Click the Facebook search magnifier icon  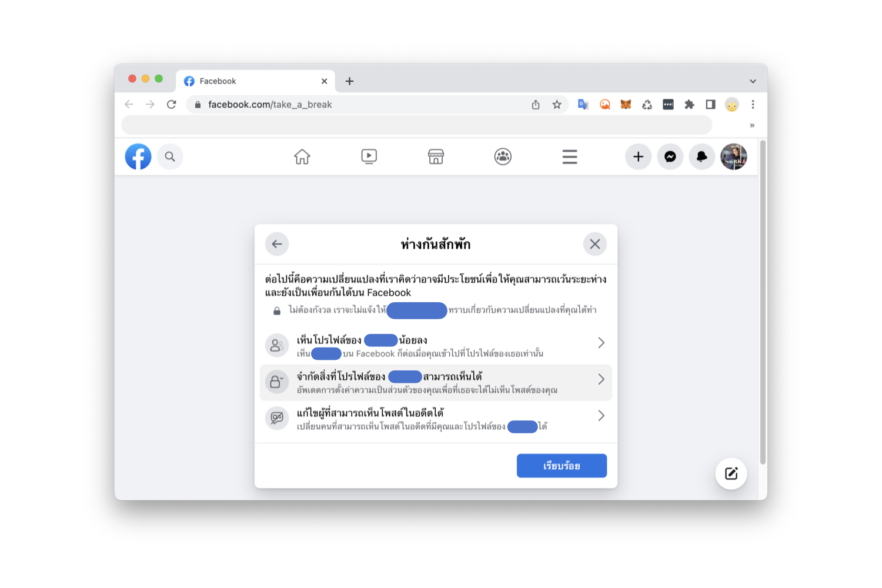tap(170, 156)
